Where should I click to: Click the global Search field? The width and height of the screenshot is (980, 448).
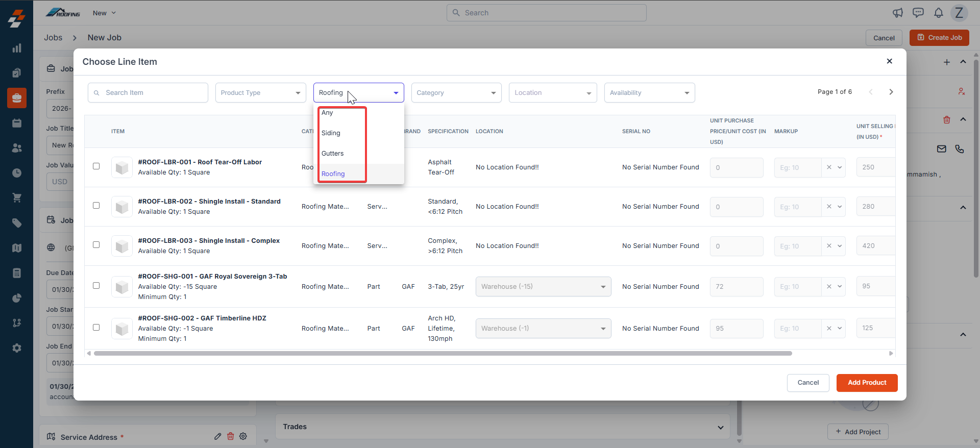(546, 13)
